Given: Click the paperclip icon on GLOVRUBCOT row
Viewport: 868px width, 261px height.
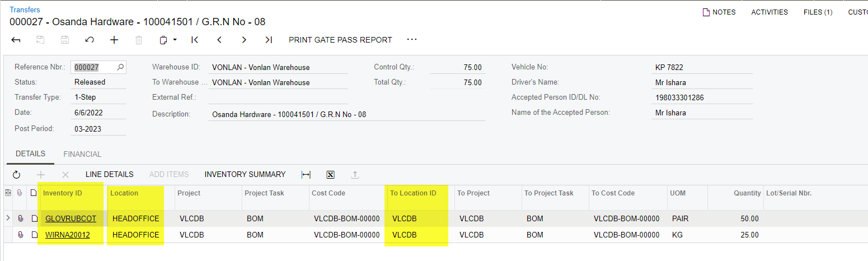Looking at the screenshot, I should (x=20, y=218).
